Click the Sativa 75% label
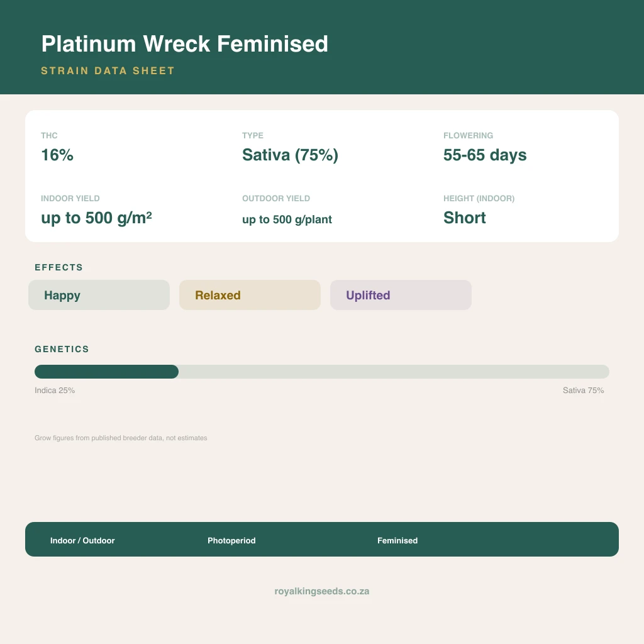Image resolution: width=644 pixels, height=644 pixels. (x=583, y=390)
